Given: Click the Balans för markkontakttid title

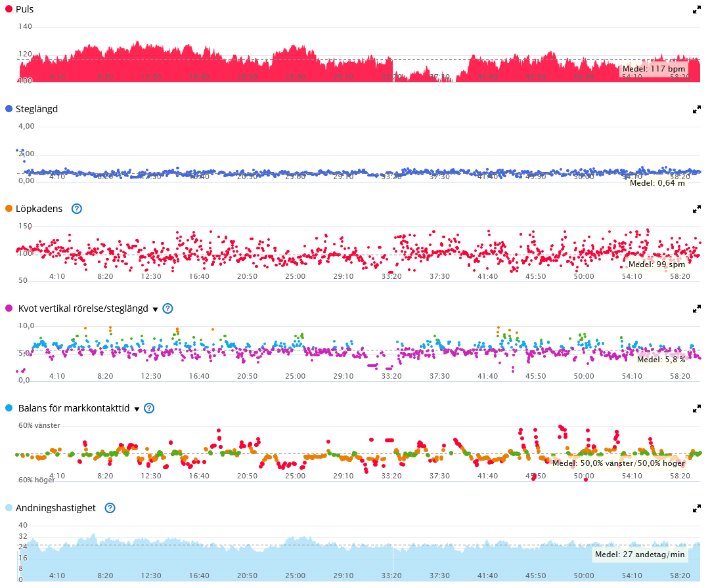Looking at the screenshot, I should click(74, 408).
